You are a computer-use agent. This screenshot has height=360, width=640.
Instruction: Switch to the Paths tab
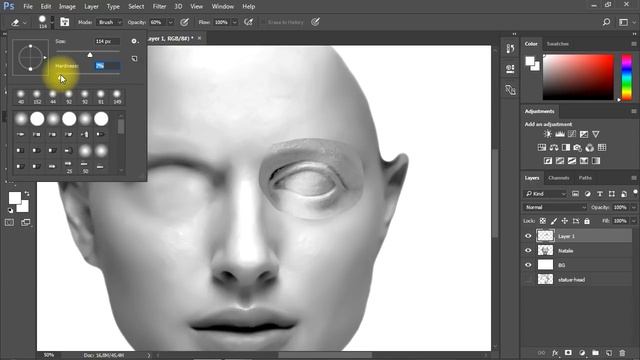(585, 178)
